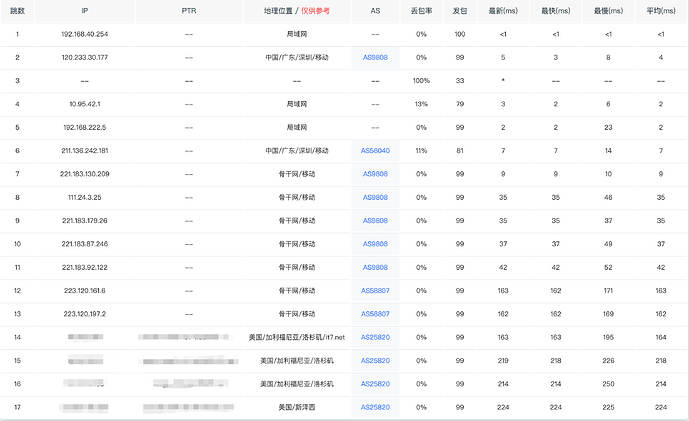Image resolution: width=689 pixels, height=421 pixels.
Task: Click slowest value 169 in hop 13
Action: point(608,314)
